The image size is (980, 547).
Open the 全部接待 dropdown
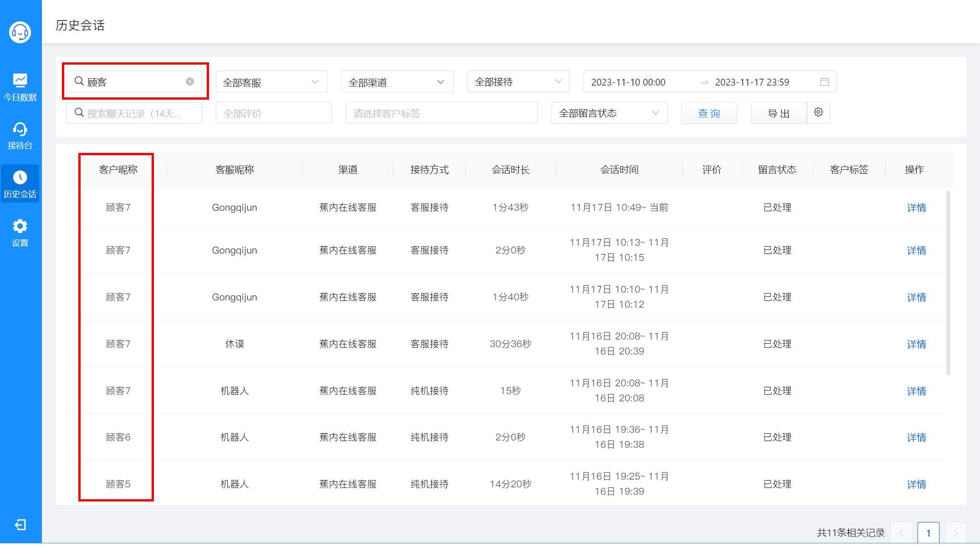pyautogui.click(x=518, y=82)
